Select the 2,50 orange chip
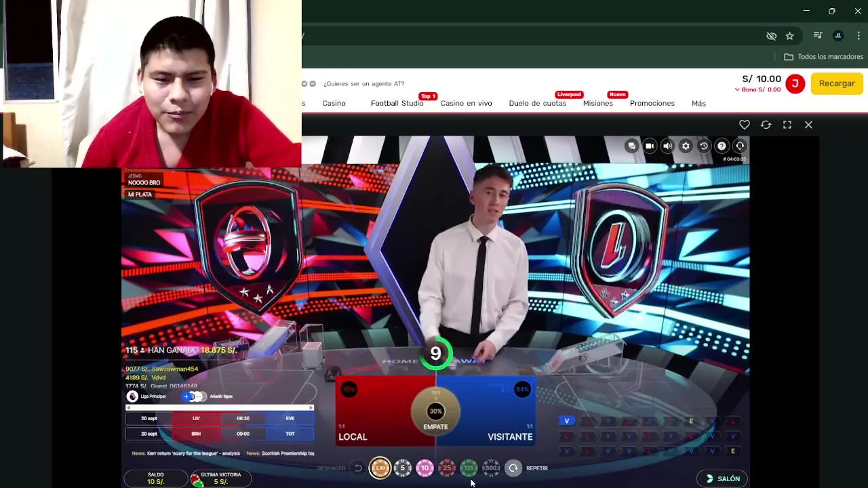Viewport: 868px width, 488px height. coord(380,468)
